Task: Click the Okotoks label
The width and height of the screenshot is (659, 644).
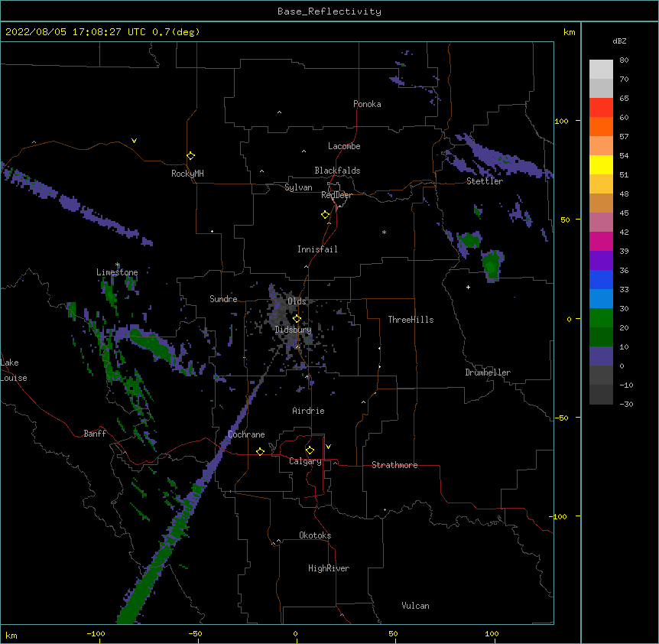Action: coord(315,535)
